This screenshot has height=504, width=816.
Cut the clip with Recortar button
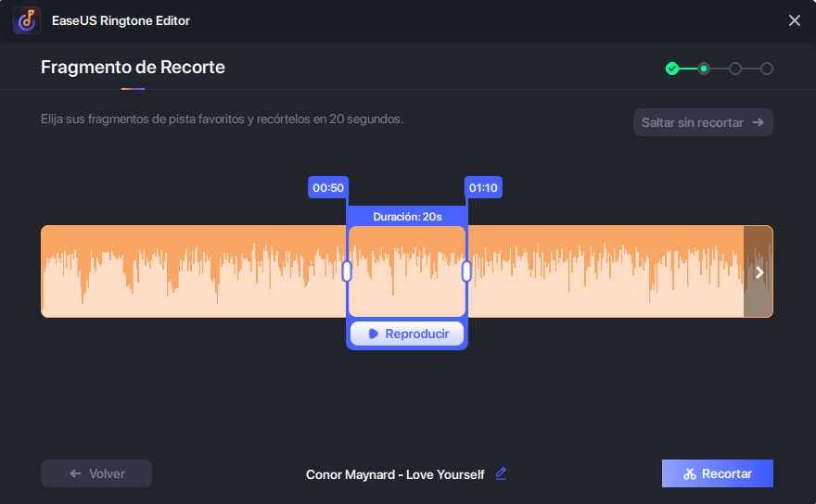click(x=717, y=473)
